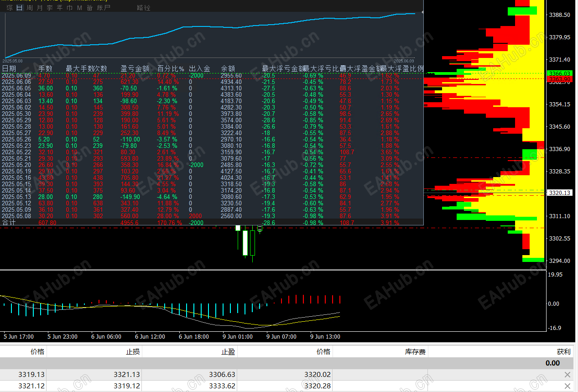The image size is (578, 392).
Task: Select current price value 3320.02
Action: point(318,375)
